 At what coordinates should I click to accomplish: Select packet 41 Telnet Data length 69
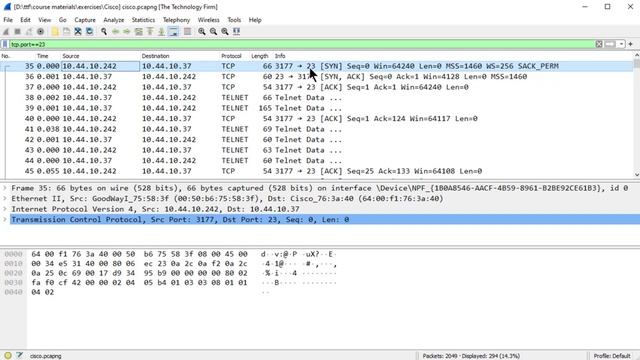317,129
